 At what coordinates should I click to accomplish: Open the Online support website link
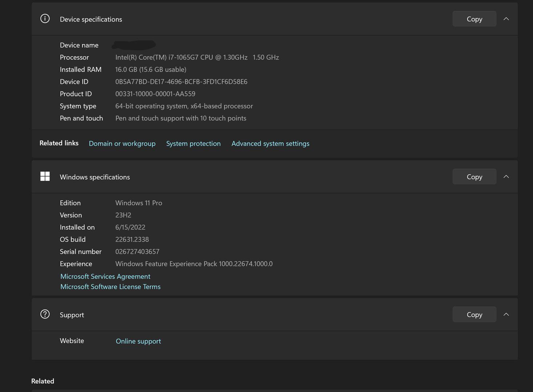click(138, 341)
